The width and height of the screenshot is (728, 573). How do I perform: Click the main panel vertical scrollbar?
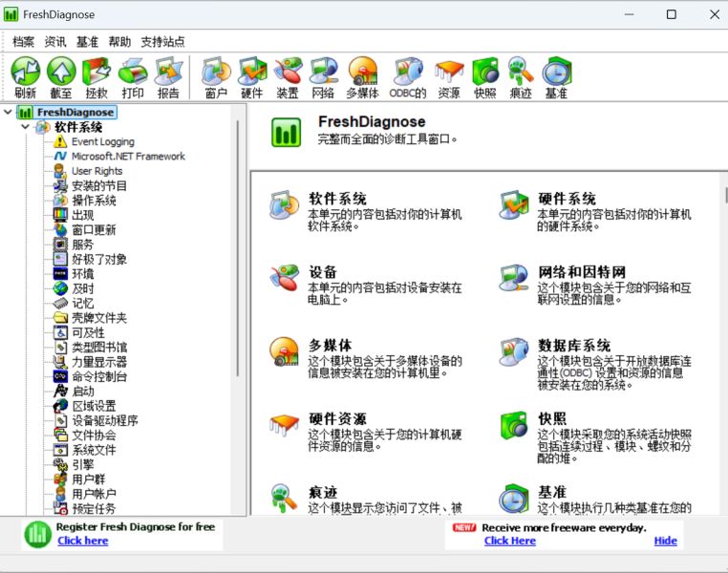(x=725, y=195)
